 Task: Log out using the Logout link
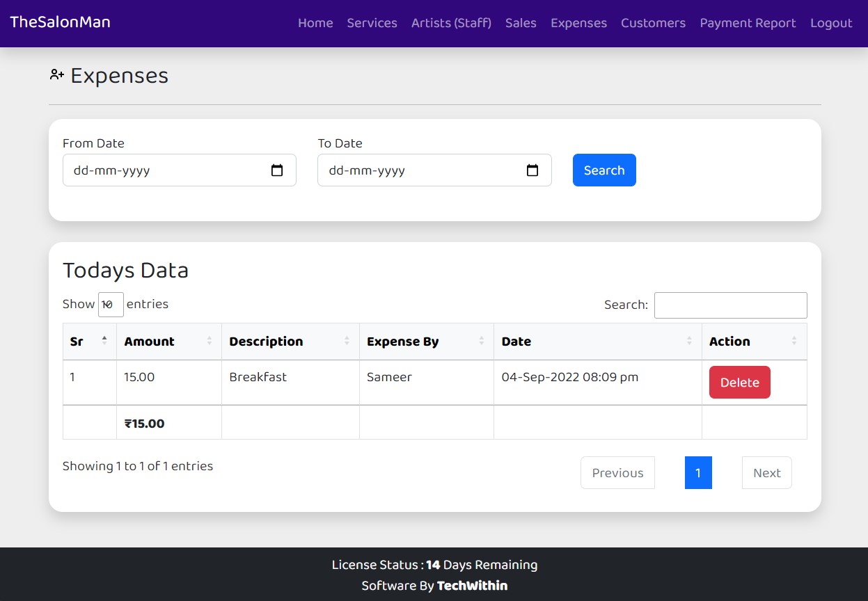831,23
